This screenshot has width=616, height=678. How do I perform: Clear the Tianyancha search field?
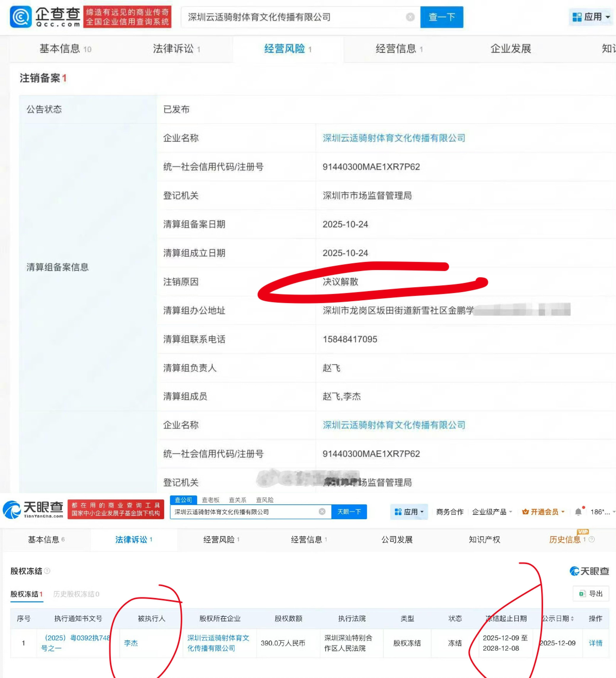(x=322, y=512)
